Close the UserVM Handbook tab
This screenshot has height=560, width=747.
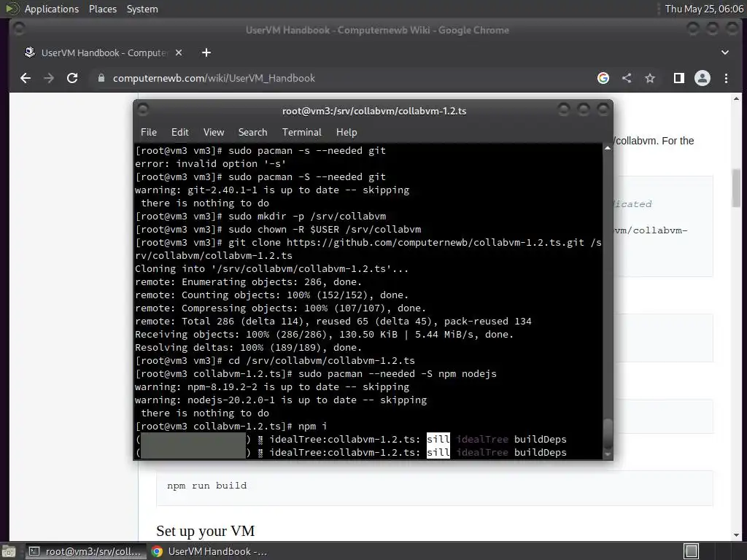(x=179, y=52)
